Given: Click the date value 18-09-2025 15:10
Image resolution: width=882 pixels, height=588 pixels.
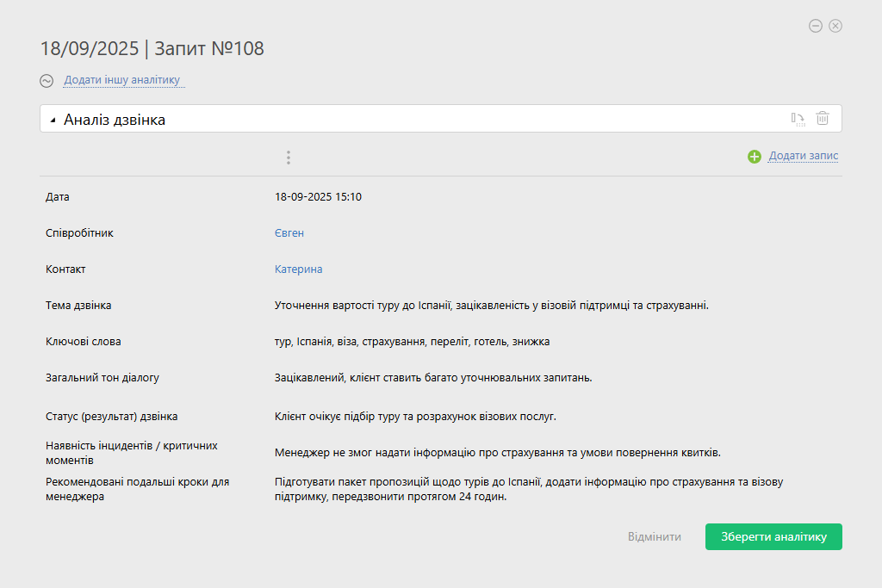Looking at the screenshot, I should 318,197.
